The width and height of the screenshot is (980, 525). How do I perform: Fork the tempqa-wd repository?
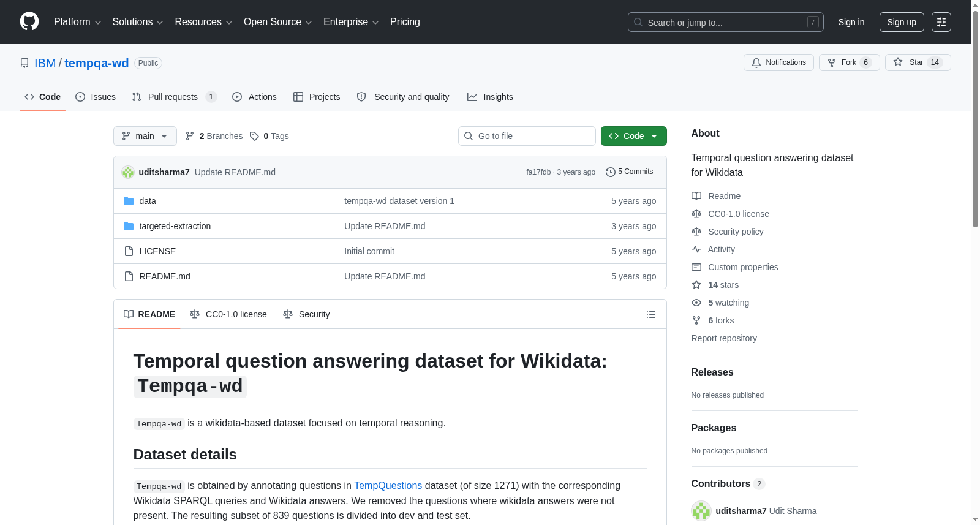(849, 62)
